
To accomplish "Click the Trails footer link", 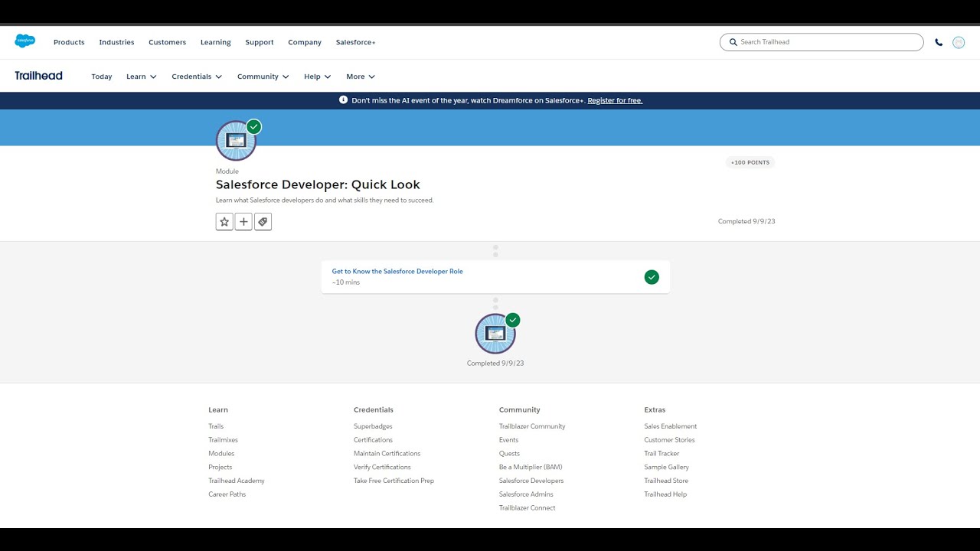I will 216,426.
